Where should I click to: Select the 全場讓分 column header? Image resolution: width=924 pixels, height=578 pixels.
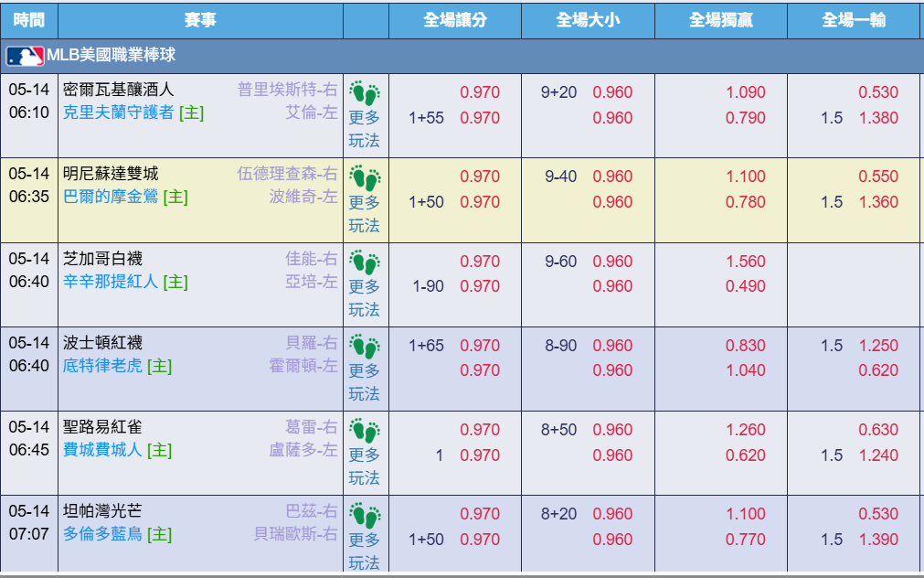(455, 20)
